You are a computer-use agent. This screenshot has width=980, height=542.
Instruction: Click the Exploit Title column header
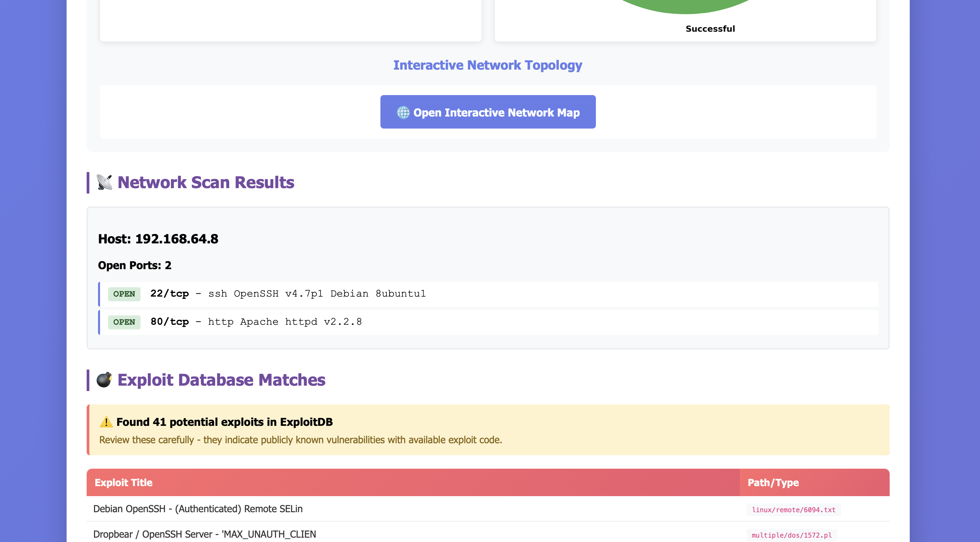pos(124,483)
